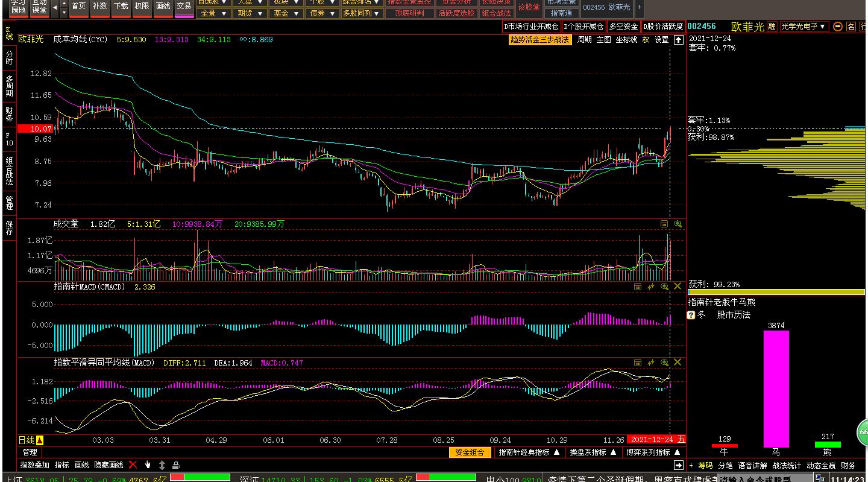868x482 pixels.
Task: Click the orange minus circle icon
Action: pyautogui.click(x=838, y=27)
